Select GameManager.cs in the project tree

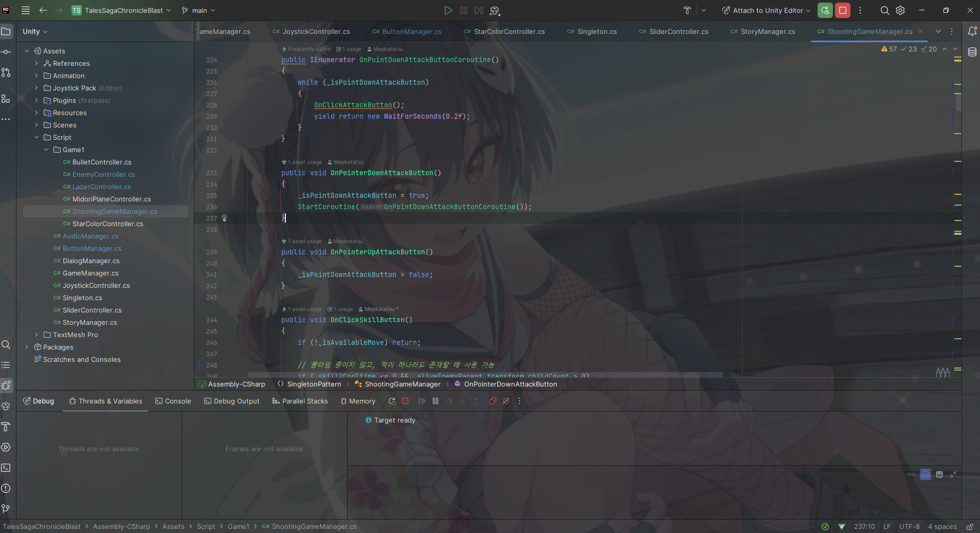point(90,273)
